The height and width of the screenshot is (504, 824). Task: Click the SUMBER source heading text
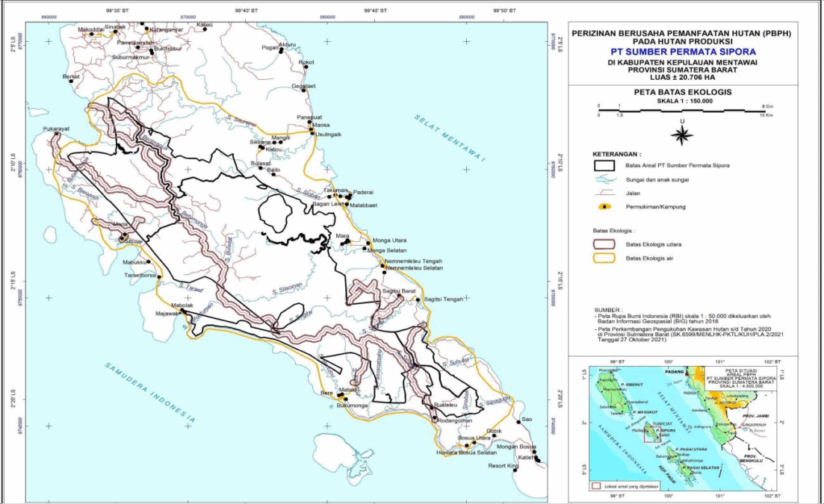[607, 308]
